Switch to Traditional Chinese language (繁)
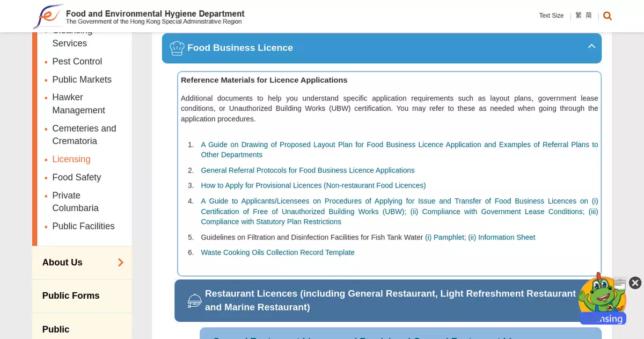 (x=579, y=16)
